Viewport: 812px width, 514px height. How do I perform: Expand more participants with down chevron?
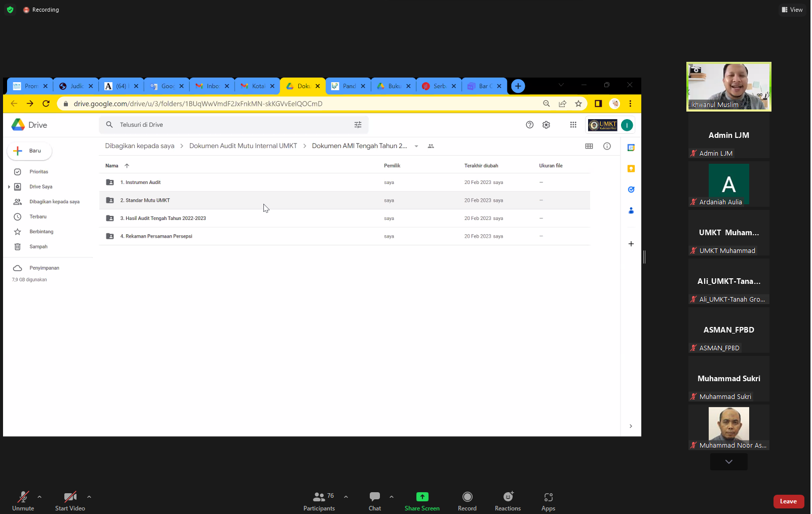pos(728,462)
